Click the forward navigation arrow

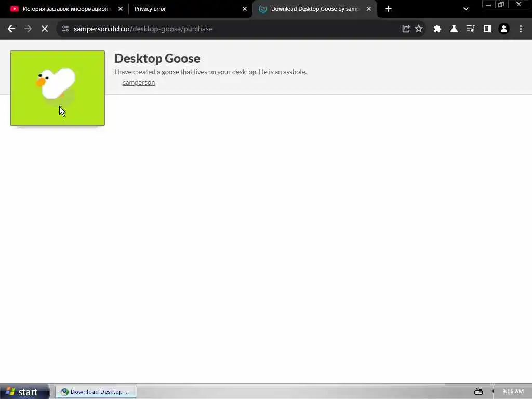28,29
